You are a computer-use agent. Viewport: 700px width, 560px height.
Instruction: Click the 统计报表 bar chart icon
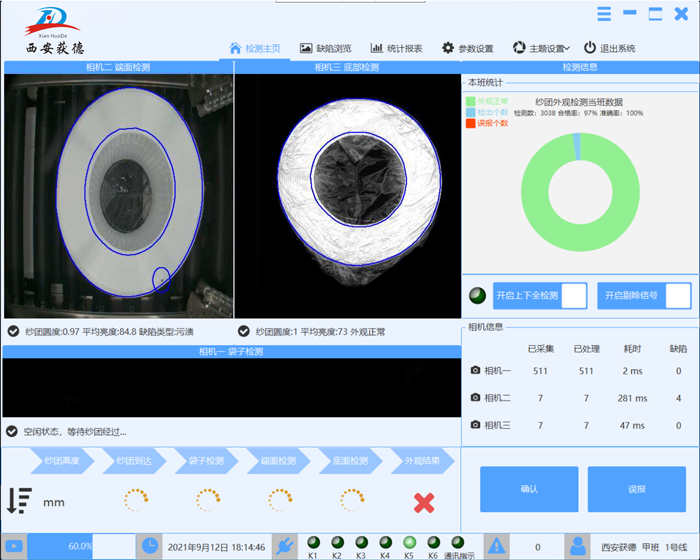click(377, 47)
